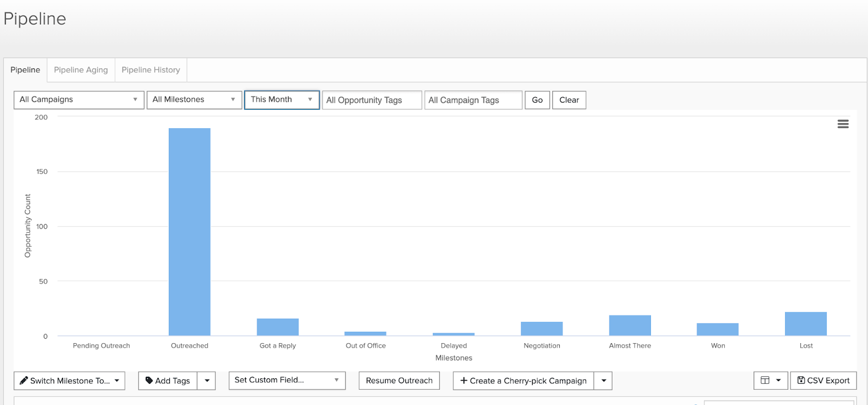Expand the All Milestones dropdown

pos(194,100)
